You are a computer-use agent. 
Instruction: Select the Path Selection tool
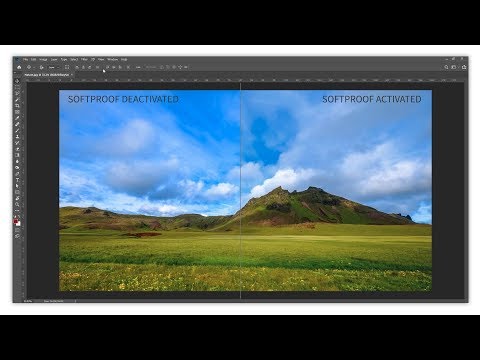pyautogui.click(x=17, y=186)
